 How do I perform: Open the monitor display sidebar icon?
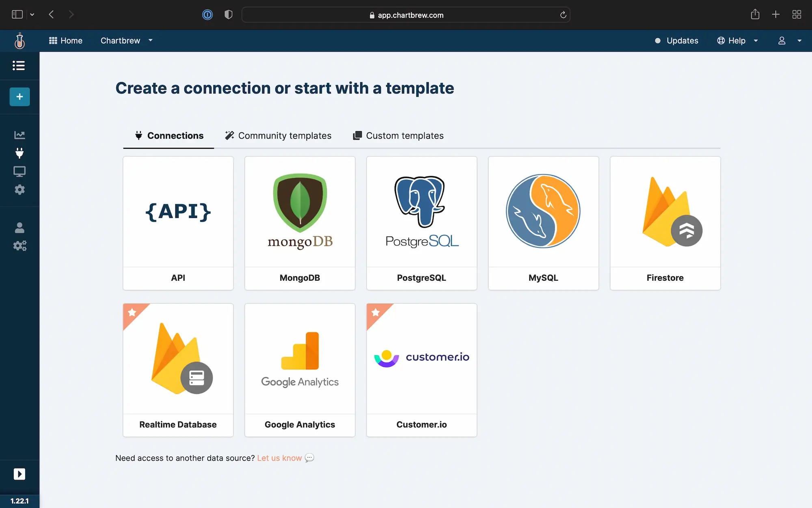[19, 172]
